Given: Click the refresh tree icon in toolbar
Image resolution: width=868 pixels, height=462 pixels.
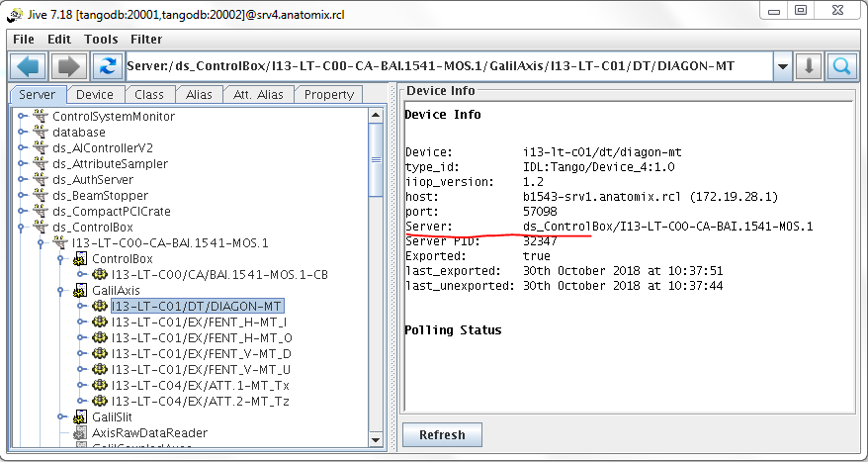Looking at the screenshot, I should (107, 67).
